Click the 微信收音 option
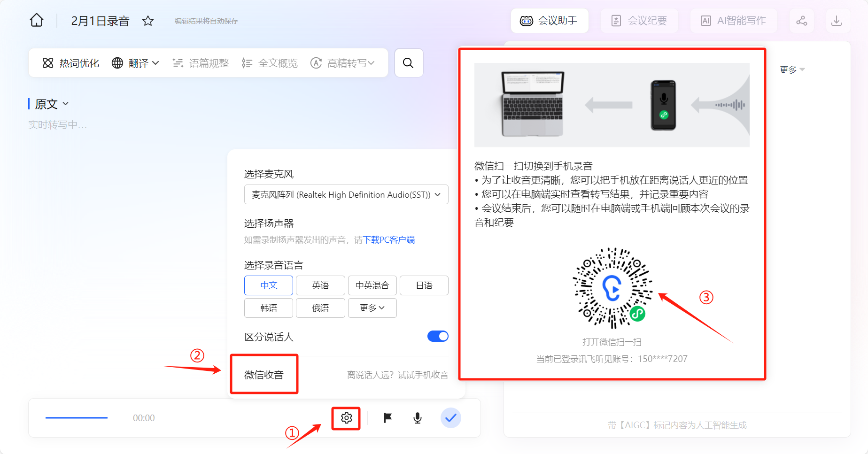This screenshot has height=454, width=868. [264, 375]
